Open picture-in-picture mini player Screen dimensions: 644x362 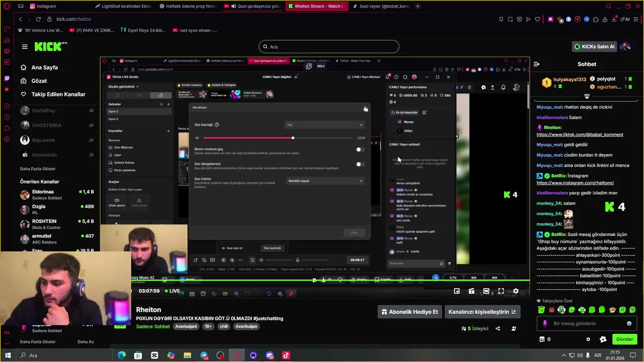[457, 291]
